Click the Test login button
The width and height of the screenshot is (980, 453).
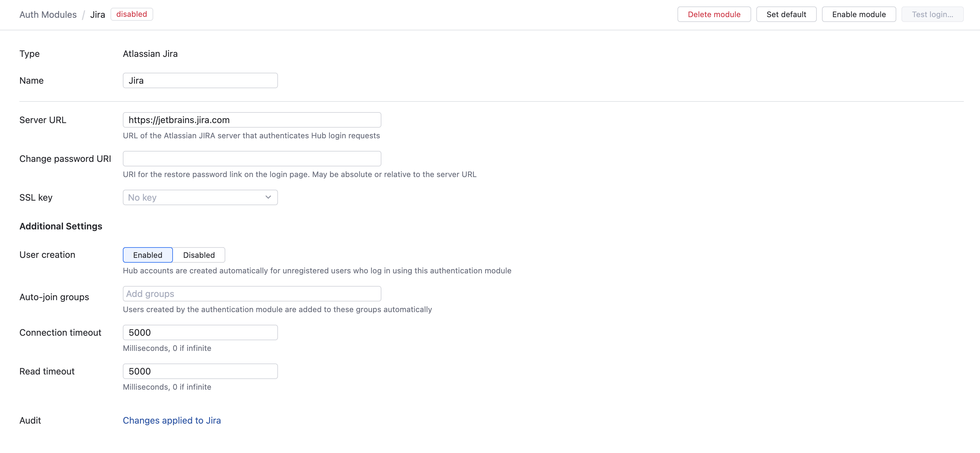932,14
